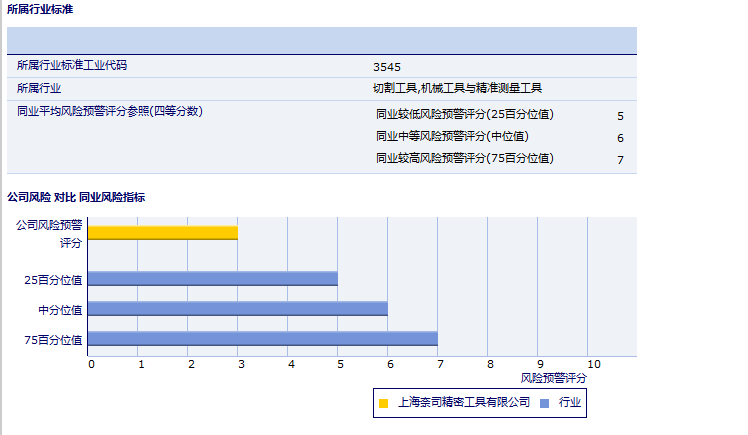Click the 25百分位值 chart axis label
This screenshot has width=748, height=435.
53,280
